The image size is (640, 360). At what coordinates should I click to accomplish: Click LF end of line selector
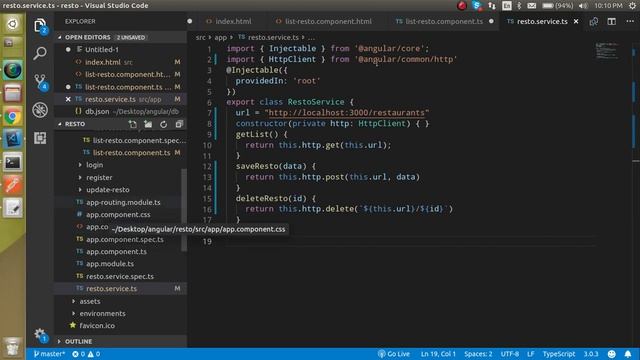pos(530,354)
